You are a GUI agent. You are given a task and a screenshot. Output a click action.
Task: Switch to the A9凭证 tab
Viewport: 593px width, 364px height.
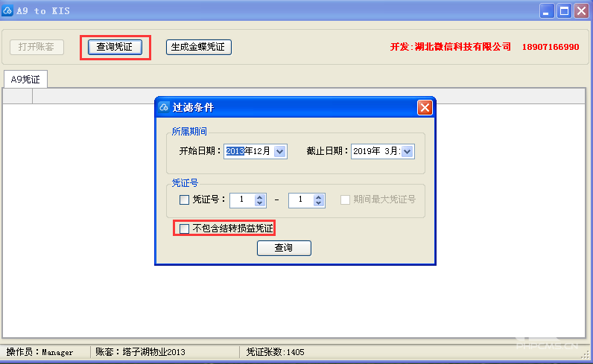point(25,79)
